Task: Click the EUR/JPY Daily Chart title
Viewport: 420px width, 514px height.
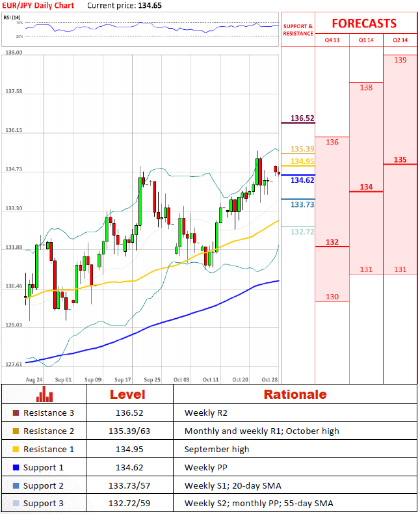Action: tap(38, 6)
